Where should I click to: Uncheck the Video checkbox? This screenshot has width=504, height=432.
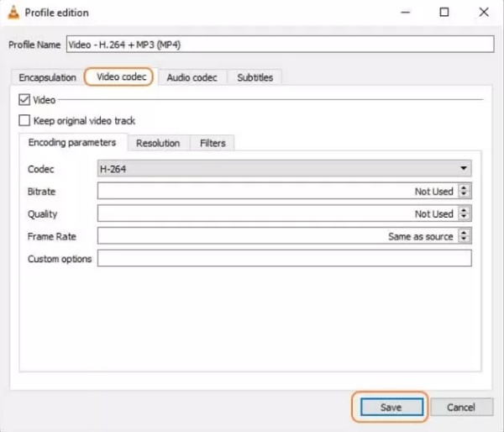click(24, 100)
